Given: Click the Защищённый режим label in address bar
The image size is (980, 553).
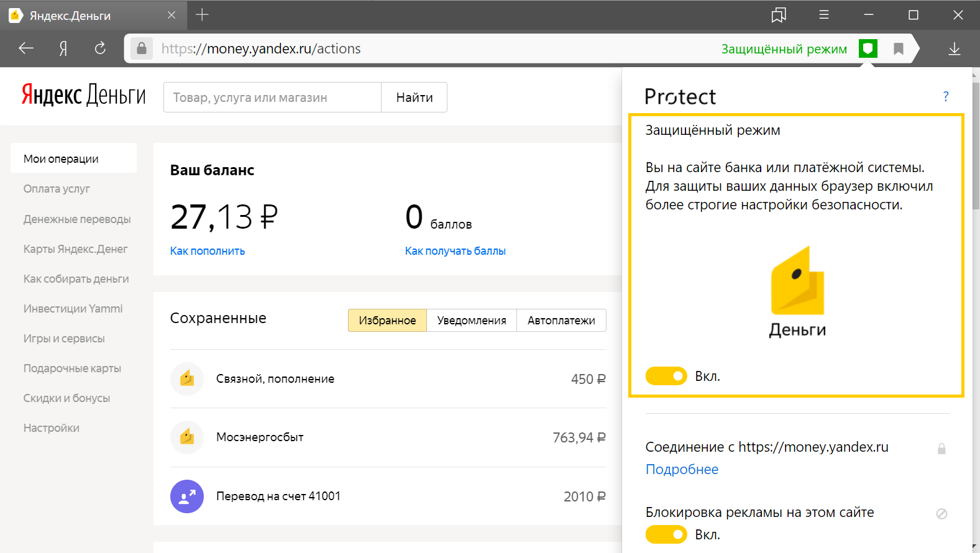Looking at the screenshot, I should [x=784, y=49].
